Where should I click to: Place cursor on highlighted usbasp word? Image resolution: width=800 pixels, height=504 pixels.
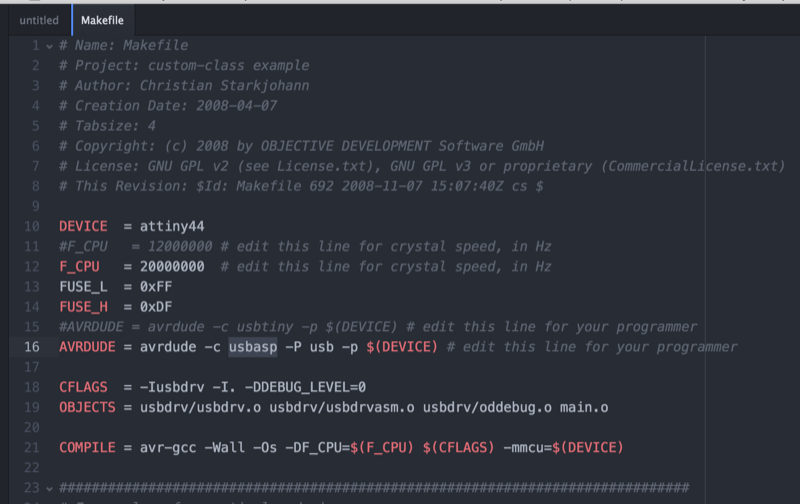(253, 347)
